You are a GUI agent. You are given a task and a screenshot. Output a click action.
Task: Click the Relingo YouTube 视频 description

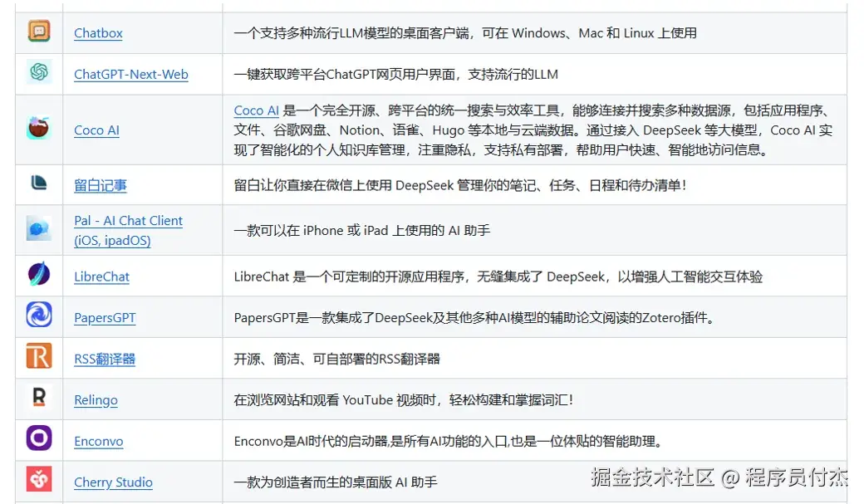(x=404, y=400)
